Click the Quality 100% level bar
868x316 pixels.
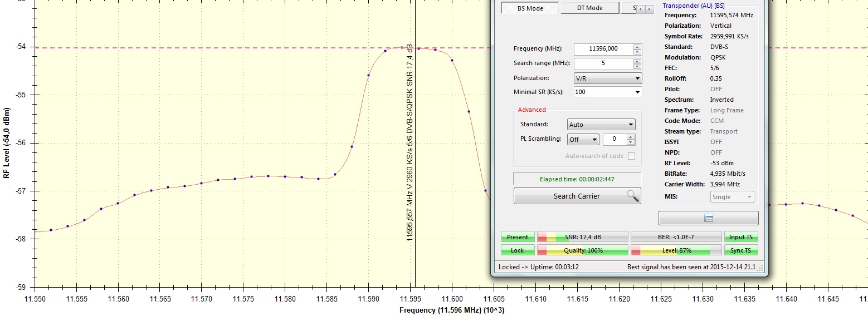click(583, 250)
